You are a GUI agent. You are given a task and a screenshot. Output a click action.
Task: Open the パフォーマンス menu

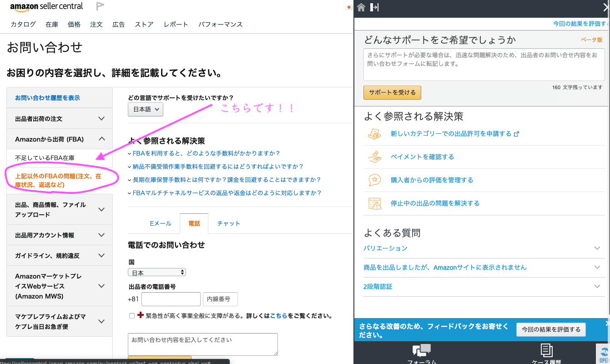221,25
